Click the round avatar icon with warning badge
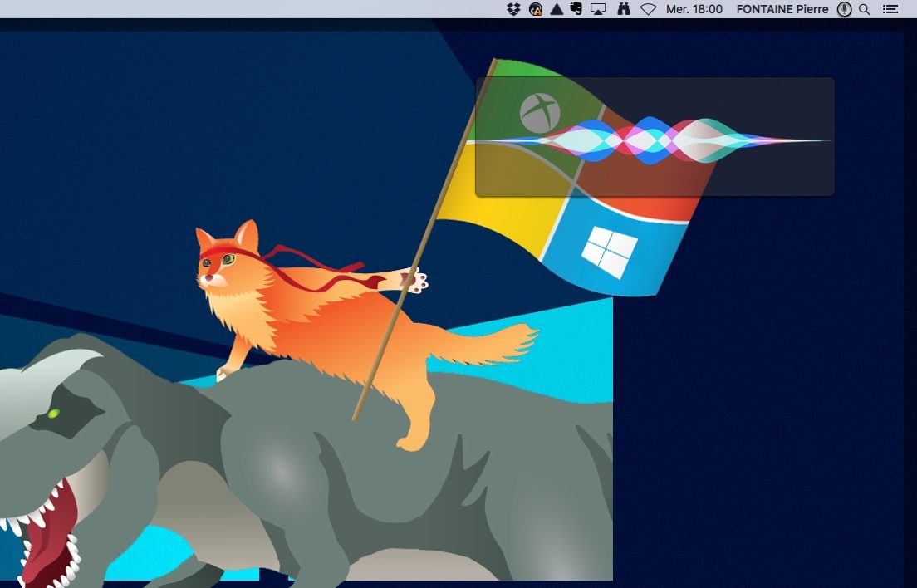 tap(535, 9)
